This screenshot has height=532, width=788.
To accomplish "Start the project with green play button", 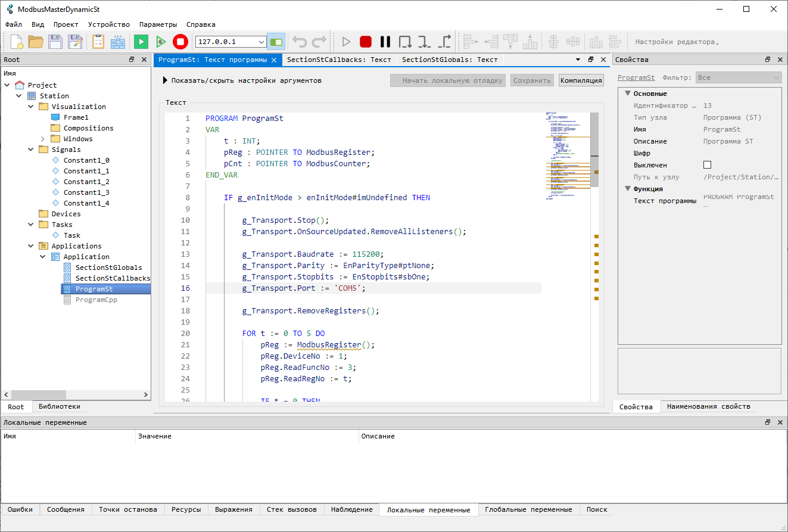I will pyautogui.click(x=141, y=42).
